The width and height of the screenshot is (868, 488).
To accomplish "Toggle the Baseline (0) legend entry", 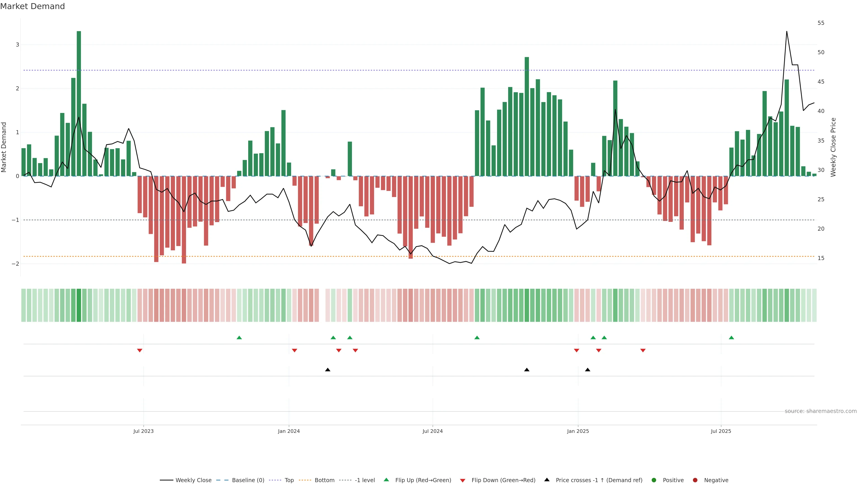I will (x=248, y=480).
